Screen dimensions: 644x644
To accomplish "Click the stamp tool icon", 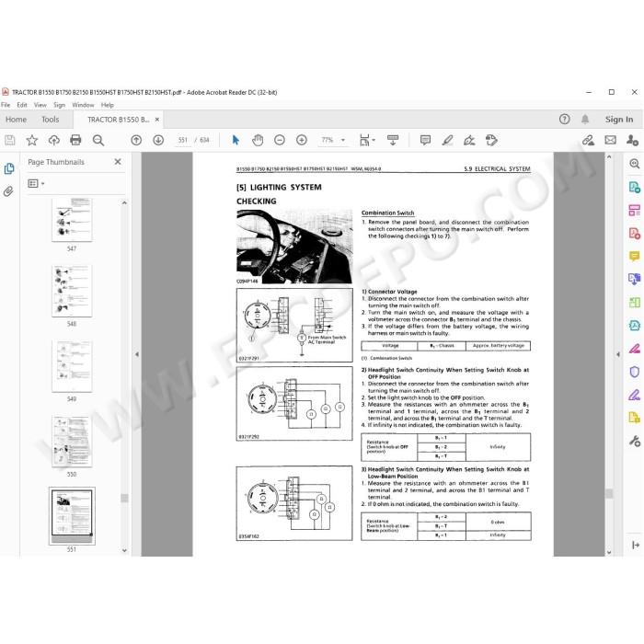I will [491, 141].
